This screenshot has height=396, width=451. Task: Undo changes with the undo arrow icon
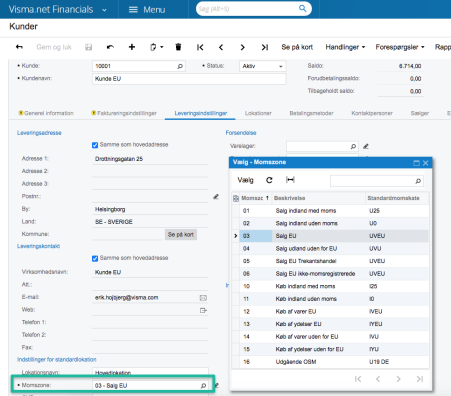point(110,47)
